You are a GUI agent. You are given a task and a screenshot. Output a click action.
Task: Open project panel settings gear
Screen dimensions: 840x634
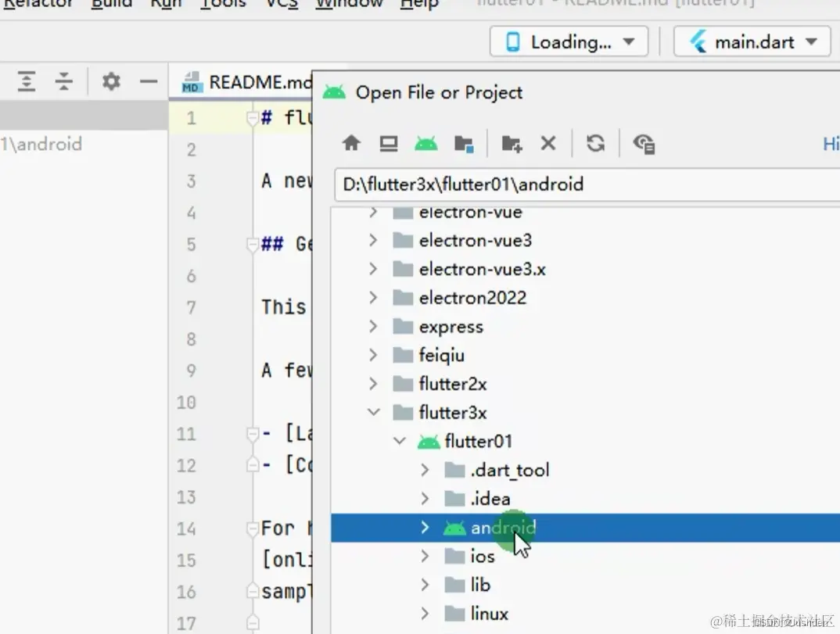[x=111, y=81]
